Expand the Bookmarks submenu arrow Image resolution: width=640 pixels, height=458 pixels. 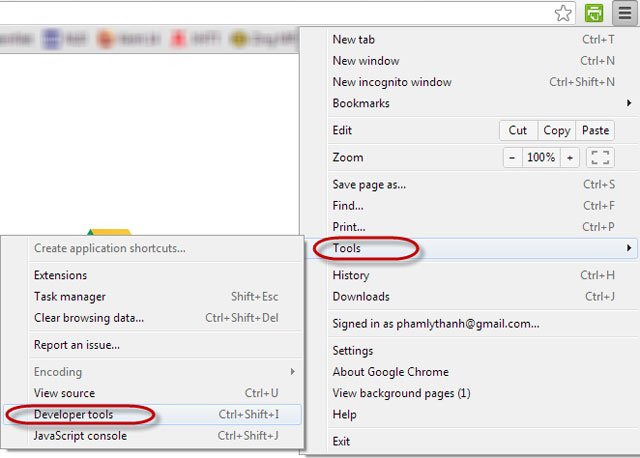(629, 103)
